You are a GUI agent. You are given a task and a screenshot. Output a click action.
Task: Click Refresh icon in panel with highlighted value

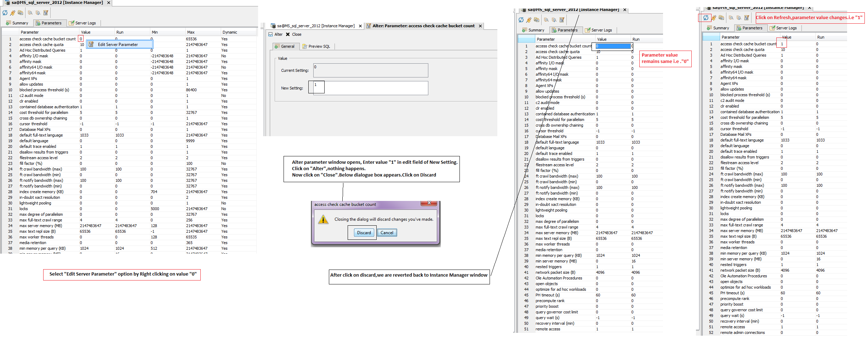tap(521, 20)
